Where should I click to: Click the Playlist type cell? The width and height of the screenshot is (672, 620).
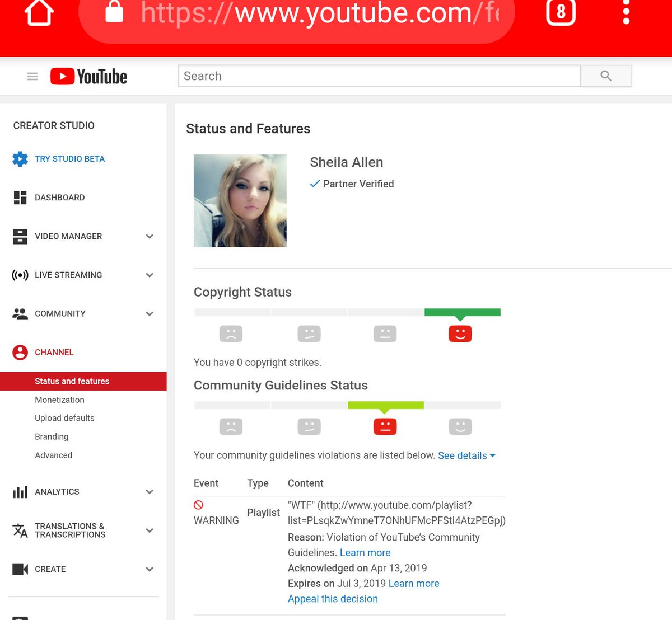263,513
